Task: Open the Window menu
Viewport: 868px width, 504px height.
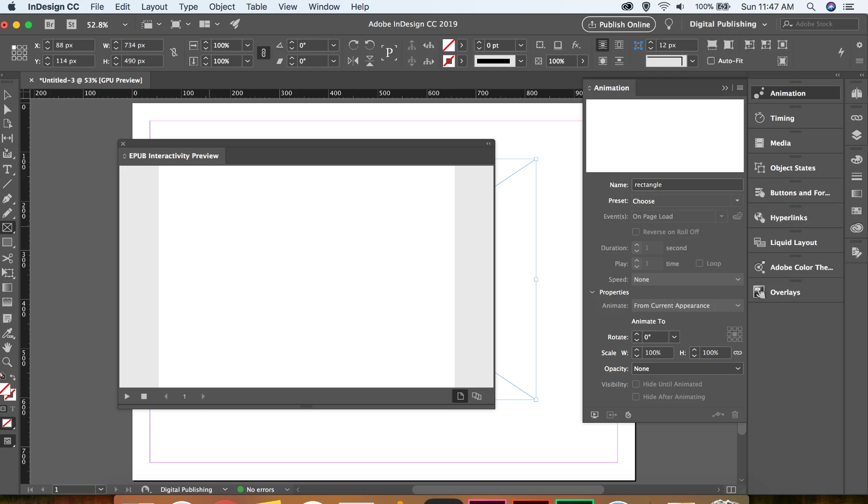Action: 324,7
